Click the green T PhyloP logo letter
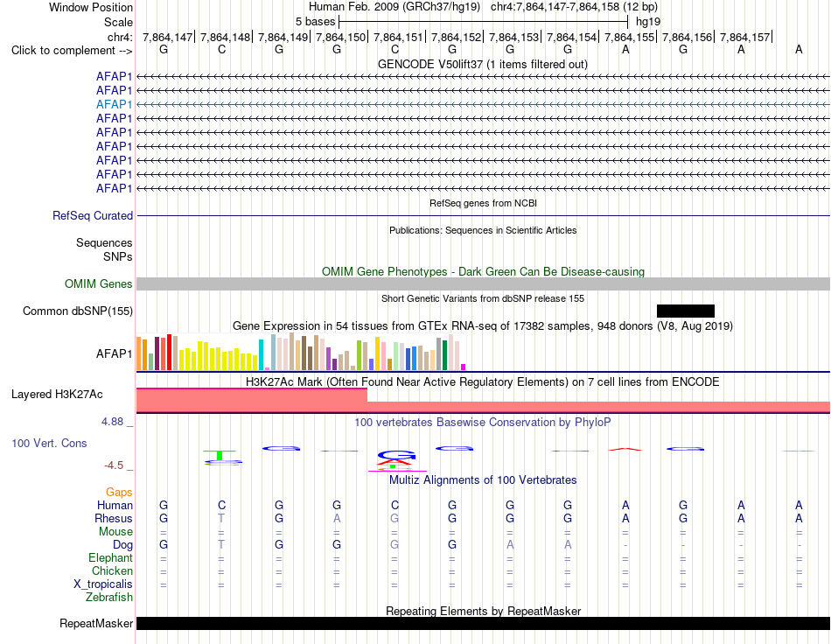Viewport: 831px width, 644px height. point(220,455)
